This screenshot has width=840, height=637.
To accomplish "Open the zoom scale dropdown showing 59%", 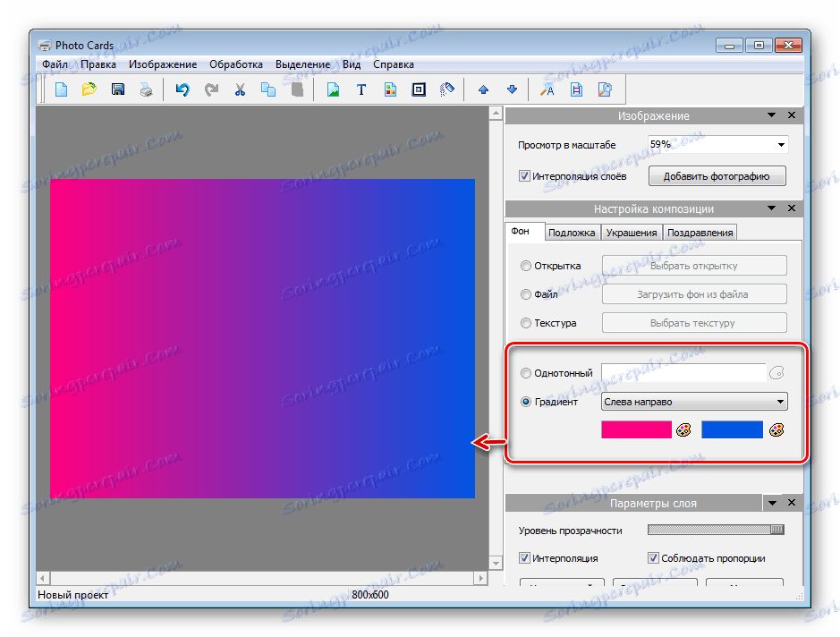I will (780, 145).
